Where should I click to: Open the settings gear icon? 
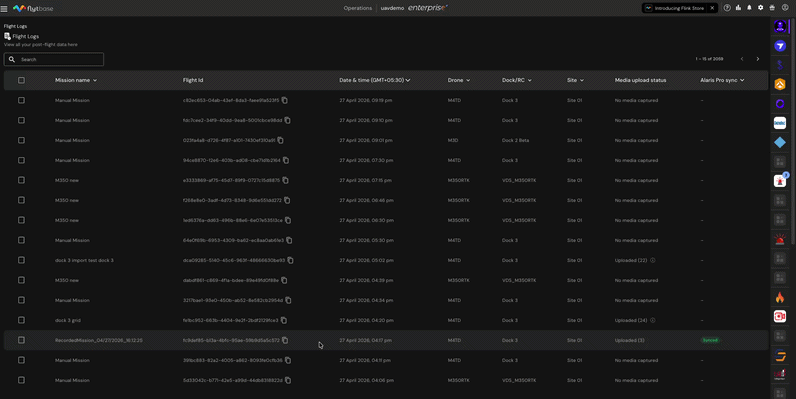(760, 8)
